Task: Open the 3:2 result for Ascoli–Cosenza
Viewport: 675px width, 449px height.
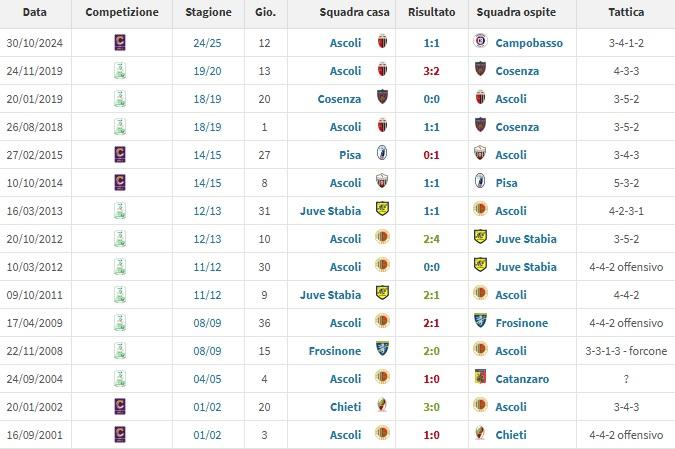Action: pyautogui.click(x=431, y=71)
